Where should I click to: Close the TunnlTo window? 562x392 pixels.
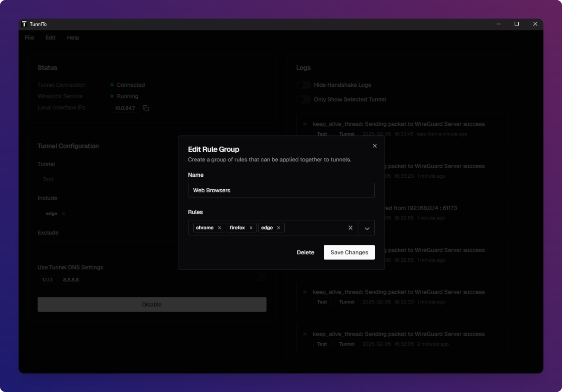click(x=535, y=24)
